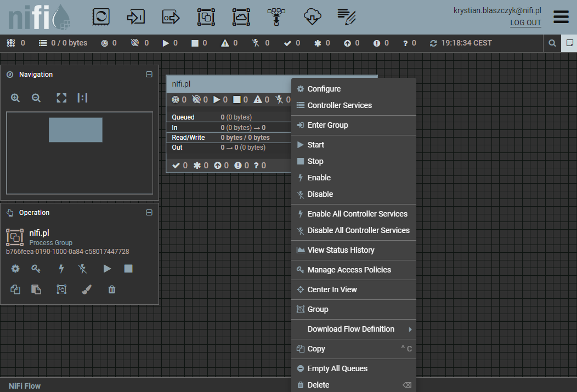Image resolution: width=577 pixels, height=392 pixels.
Task: Select the Label toolbar icon
Action: click(x=347, y=17)
